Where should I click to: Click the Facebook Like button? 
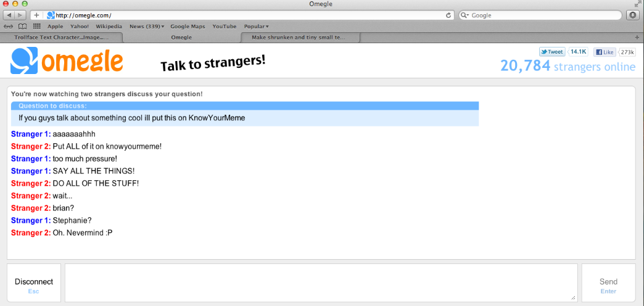pyautogui.click(x=605, y=52)
